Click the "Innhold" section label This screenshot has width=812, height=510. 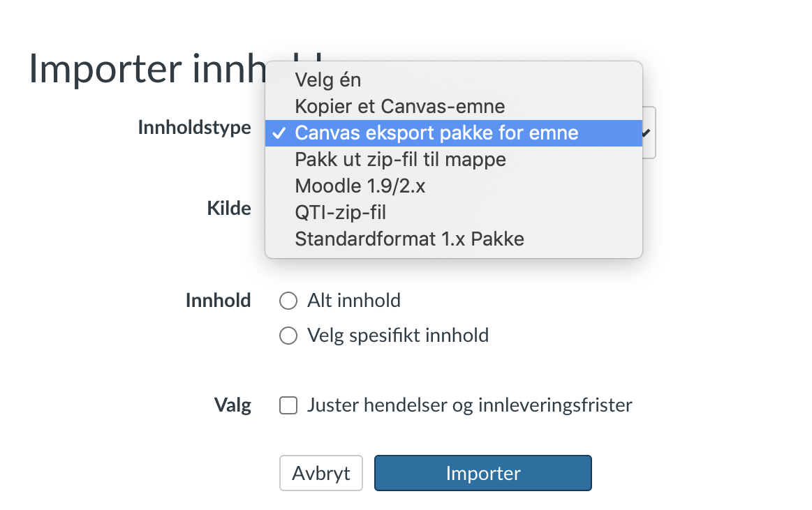tap(218, 301)
